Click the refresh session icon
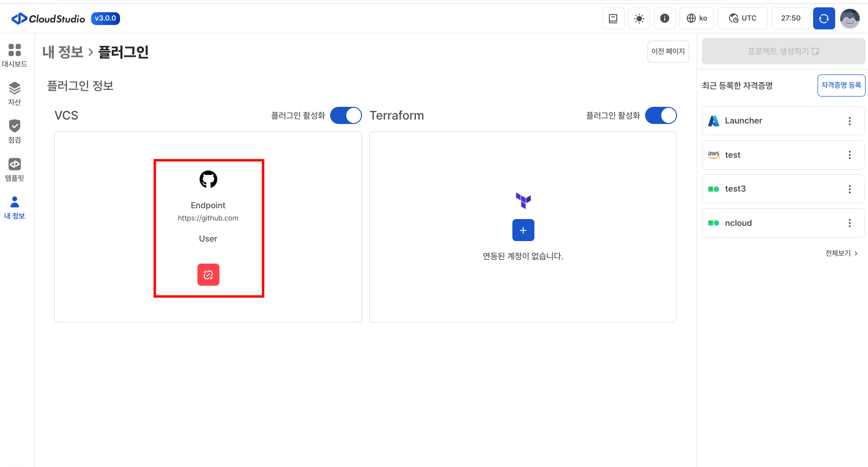The image size is (868, 467). click(x=824, y=19)
